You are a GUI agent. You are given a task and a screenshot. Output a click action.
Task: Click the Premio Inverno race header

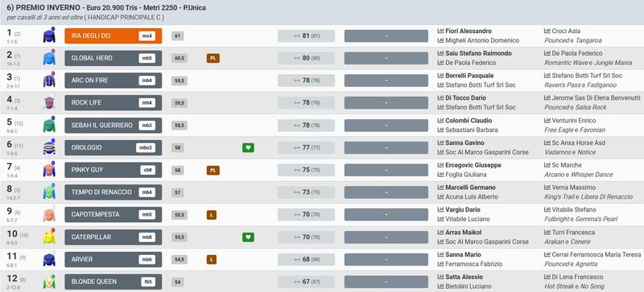click(106, 8)
